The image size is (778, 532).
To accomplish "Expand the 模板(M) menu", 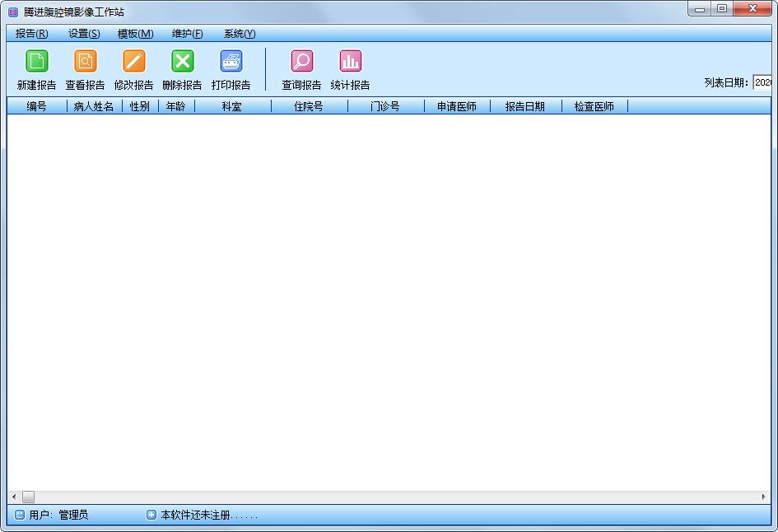I will pos(135,34).
